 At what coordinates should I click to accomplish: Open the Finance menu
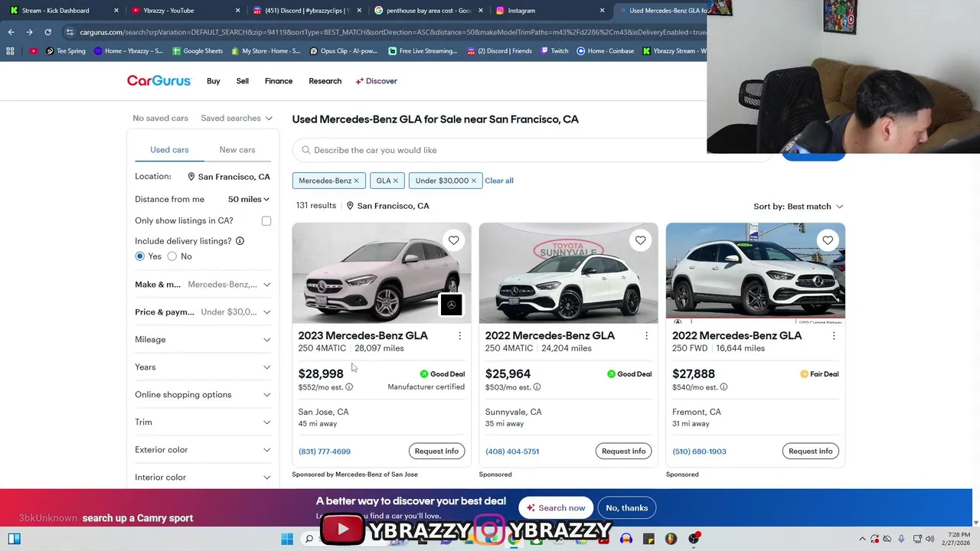click(279, 81)
